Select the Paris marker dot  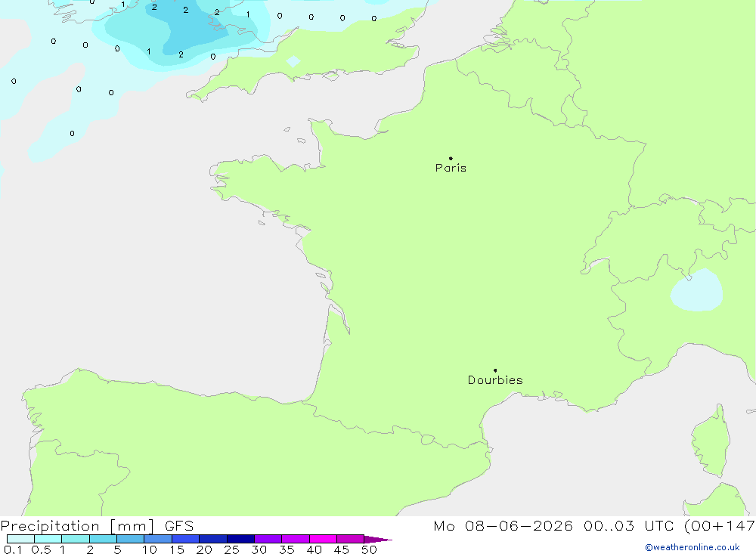point(451,158)
